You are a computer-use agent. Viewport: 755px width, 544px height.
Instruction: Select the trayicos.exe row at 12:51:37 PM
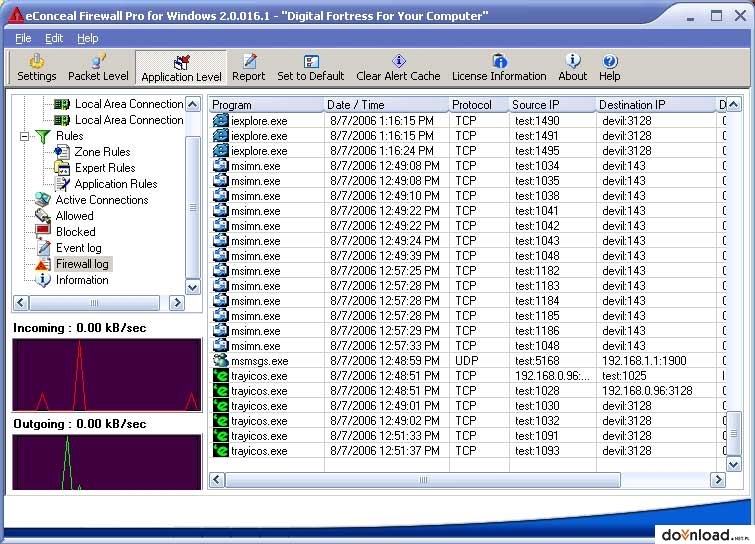click(x=468, y=451)
